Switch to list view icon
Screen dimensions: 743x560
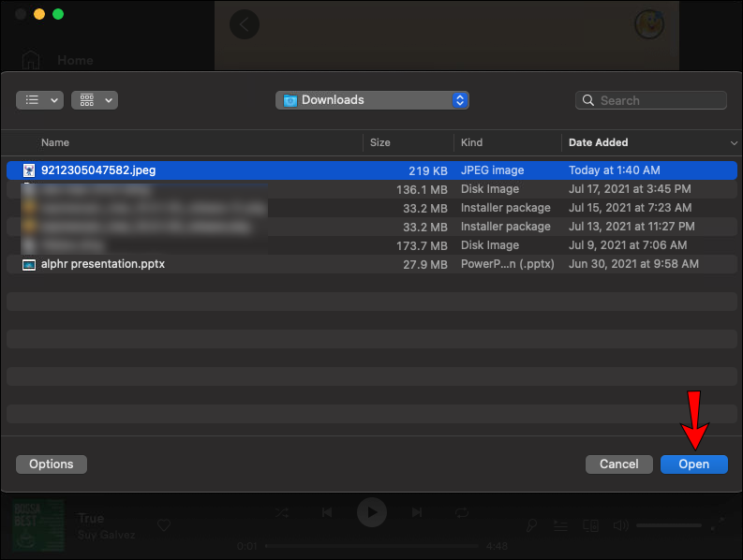tap(32, 100)
